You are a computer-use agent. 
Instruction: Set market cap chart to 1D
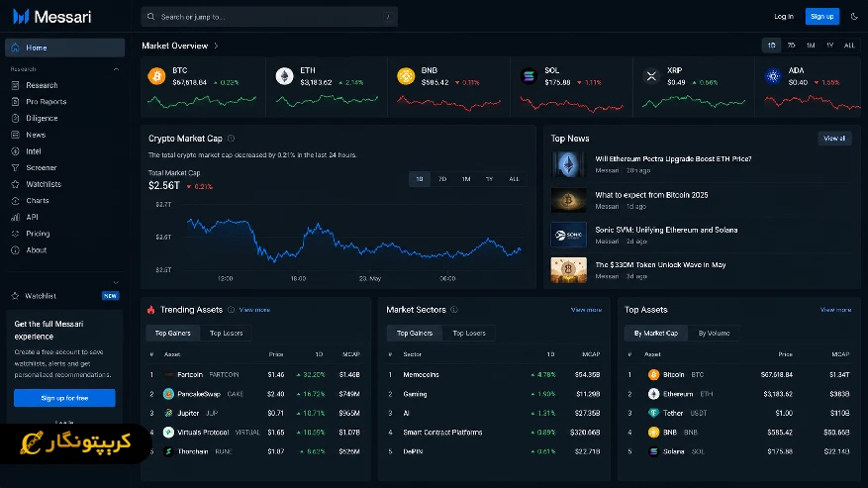pos(419,179)
